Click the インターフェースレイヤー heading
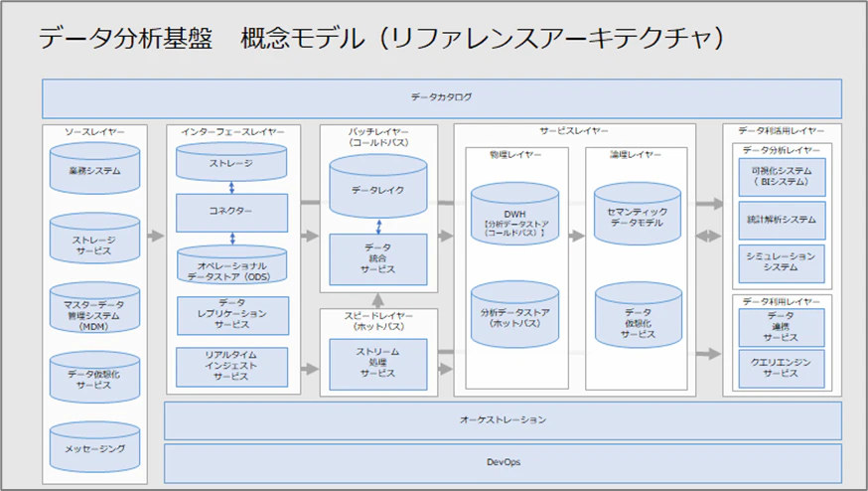 click(x=232, y=132)
